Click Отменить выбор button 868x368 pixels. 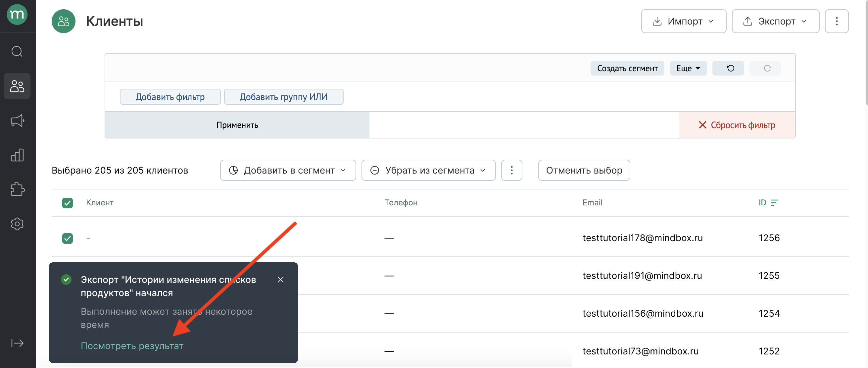click(584, 171)
